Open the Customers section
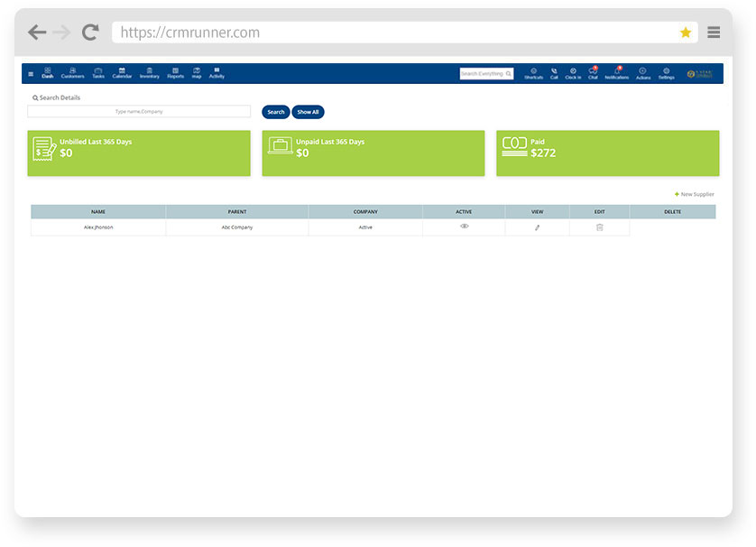 [72, 73]
